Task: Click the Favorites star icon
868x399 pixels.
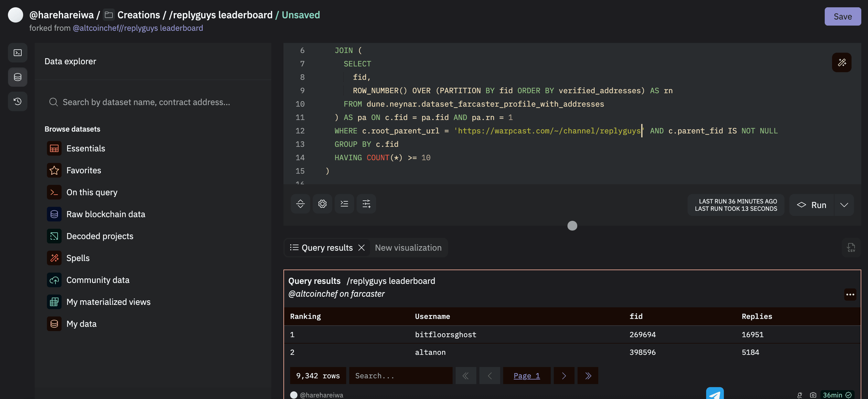Action: click(x=54, y=170)
